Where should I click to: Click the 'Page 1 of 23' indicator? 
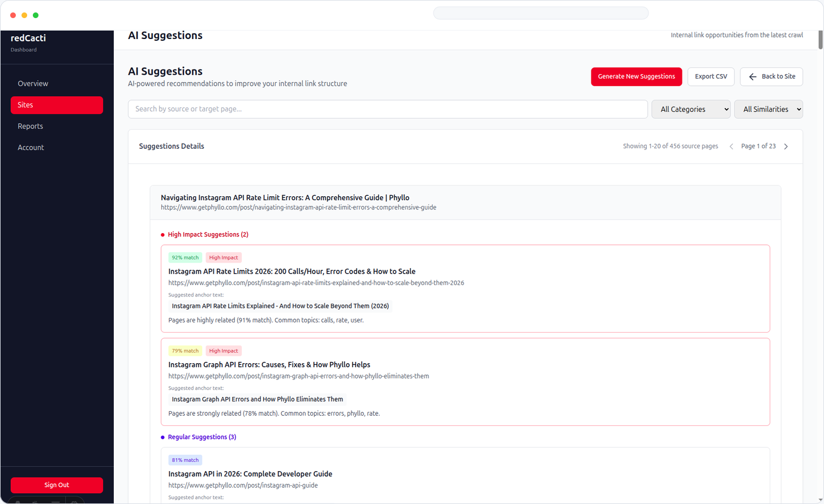(758, 147)
